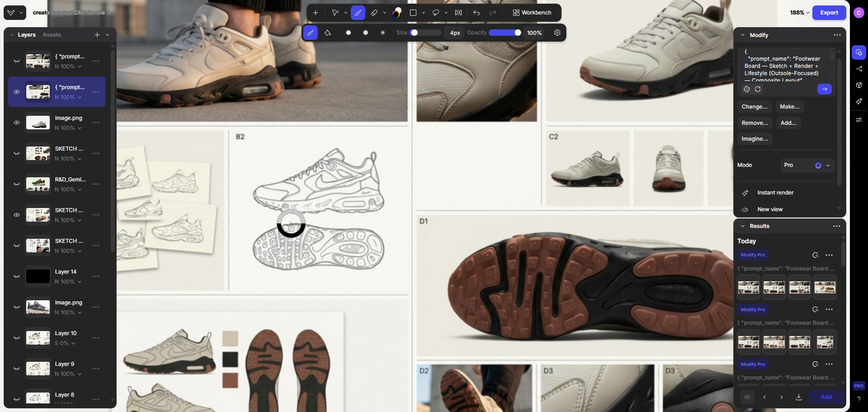Open the app logo main menu
The width and height of the screenshot is (868, 412).
pyautogui.click(x=15, y=13)
